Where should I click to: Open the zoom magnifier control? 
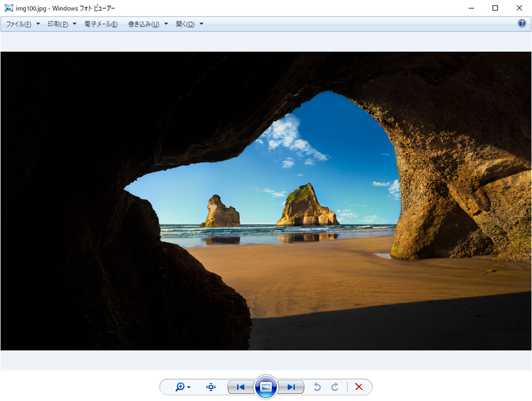click(x=181, y=386)
